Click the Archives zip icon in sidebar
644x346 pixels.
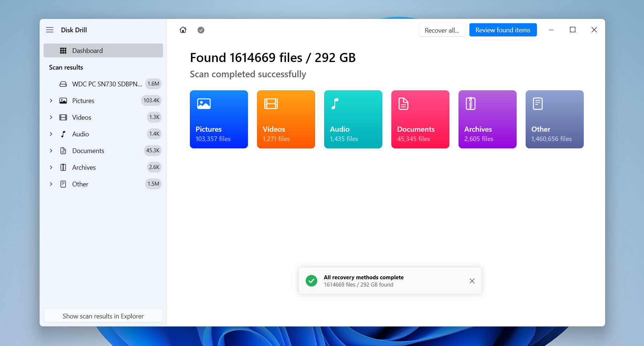click(63, 168)
